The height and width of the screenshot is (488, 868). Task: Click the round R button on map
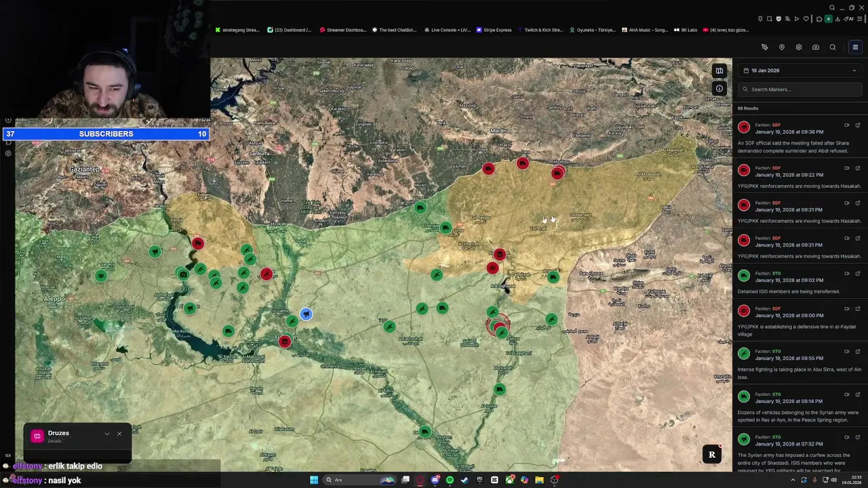click(x=712, y=455)
